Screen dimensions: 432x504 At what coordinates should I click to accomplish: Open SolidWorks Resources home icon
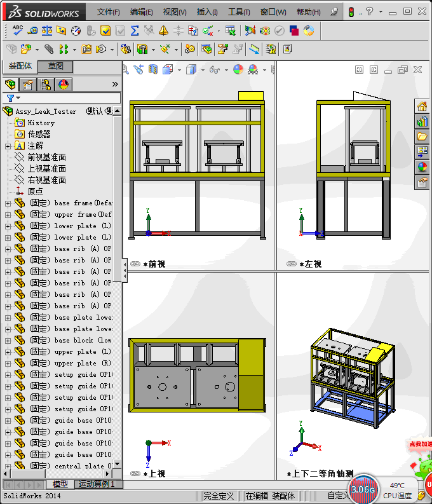[422, 106]
